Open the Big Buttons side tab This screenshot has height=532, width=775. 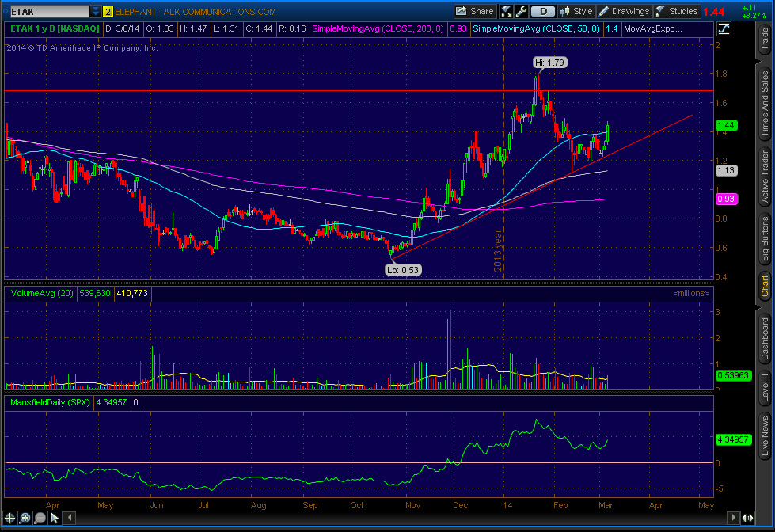(765, 238)
